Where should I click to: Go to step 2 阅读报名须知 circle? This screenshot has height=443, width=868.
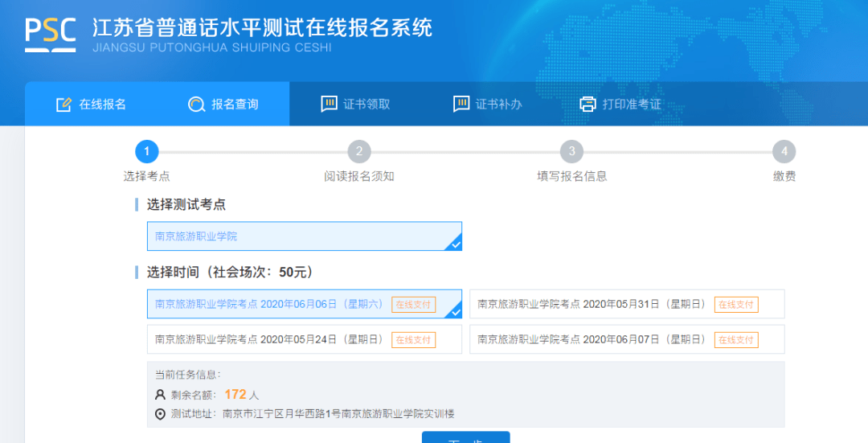coord(359,151)
